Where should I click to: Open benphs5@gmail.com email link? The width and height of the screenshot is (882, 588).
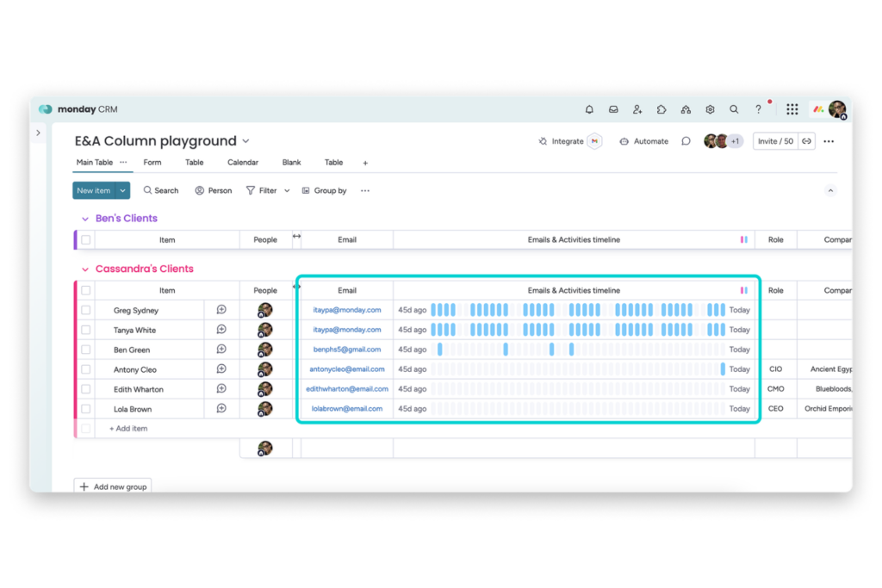pos(347,349)
